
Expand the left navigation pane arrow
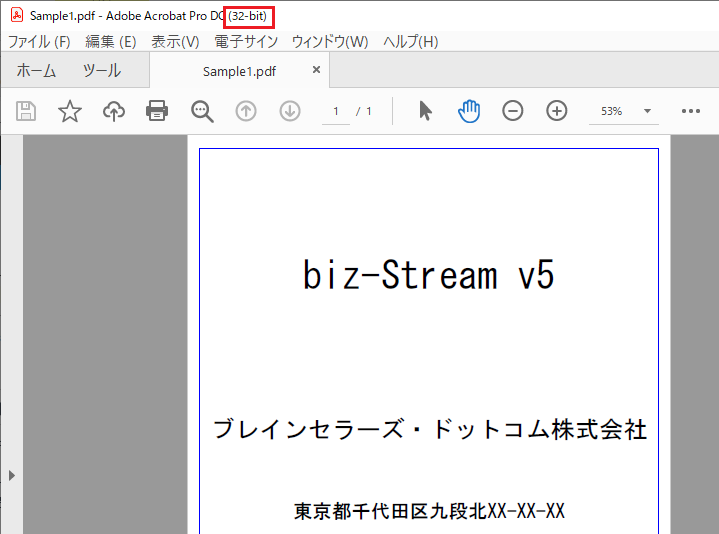coord(12,475)
